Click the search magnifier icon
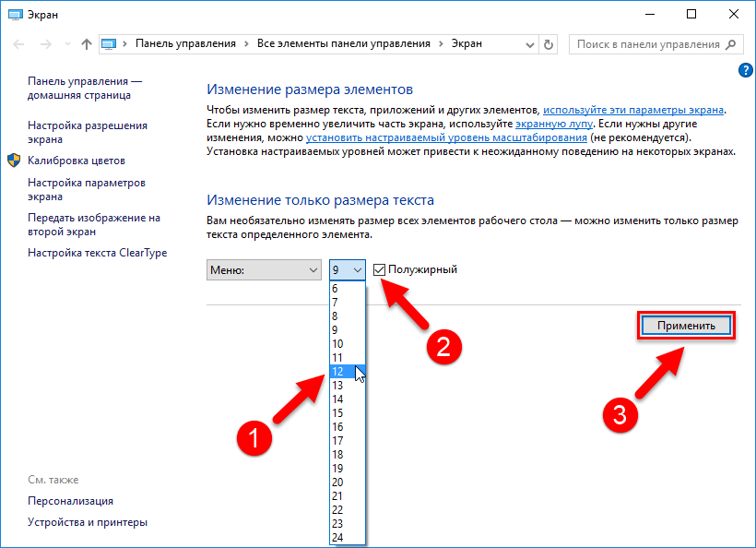Screen dimensions: 756x548 click(732, 44)
